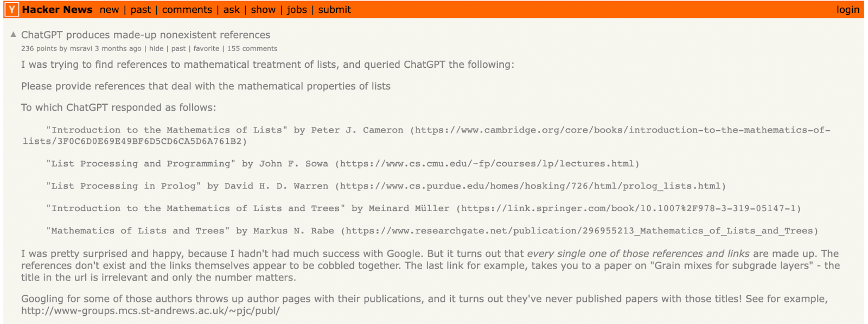Viewport: 868px width, 324px height.
Task: Open the post title about ChatGPT nonexistent references
Action: click(x=145, y=35)
